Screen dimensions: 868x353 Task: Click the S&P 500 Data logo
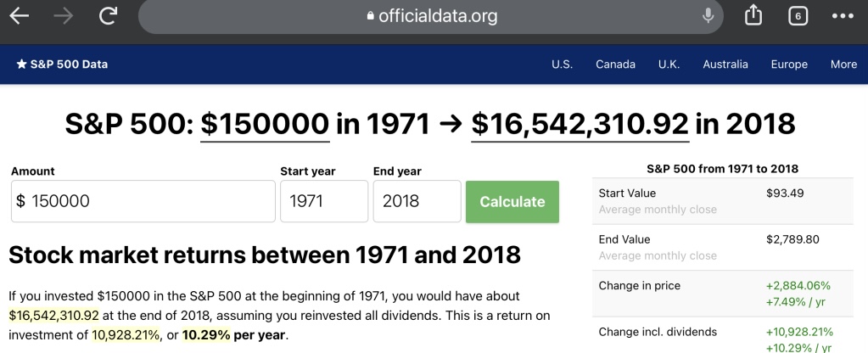(x=62, y=64)
